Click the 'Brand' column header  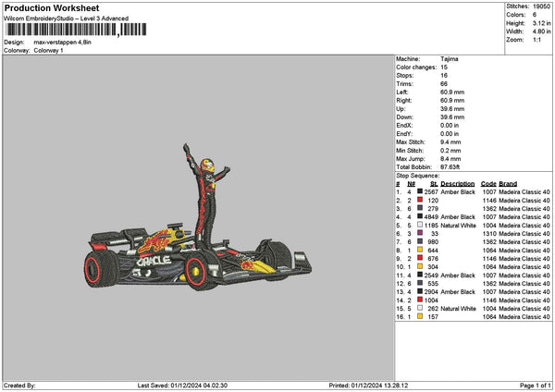(x=508, y=184)
